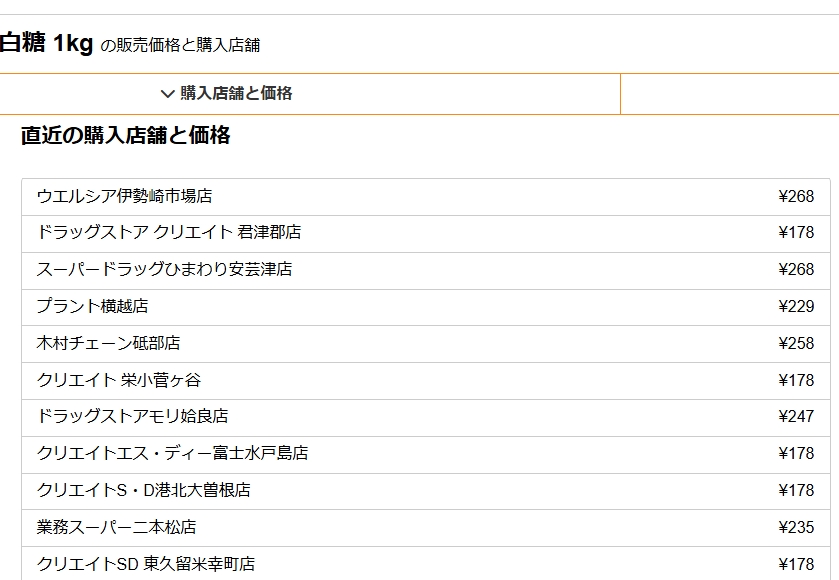839x580 pixels.
Task: Open the 購入店舗と価格 tab
Action: tap(310, 94)
